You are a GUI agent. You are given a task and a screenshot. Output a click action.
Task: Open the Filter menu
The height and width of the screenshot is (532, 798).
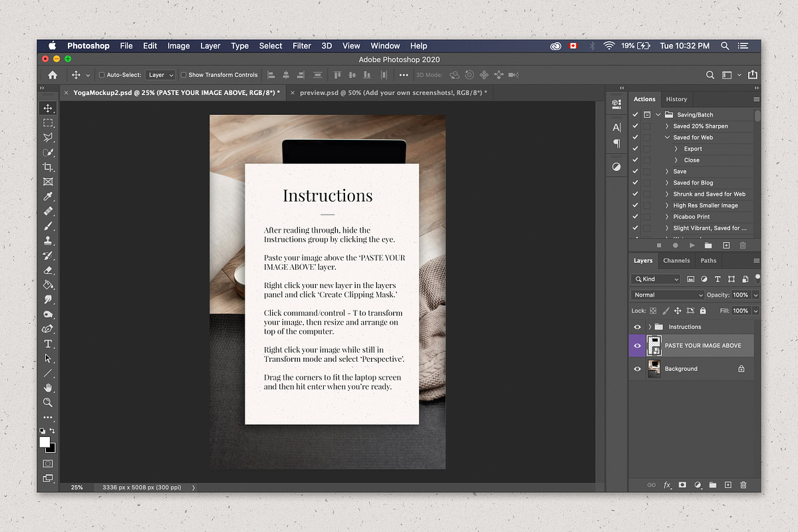click(302, 46)
